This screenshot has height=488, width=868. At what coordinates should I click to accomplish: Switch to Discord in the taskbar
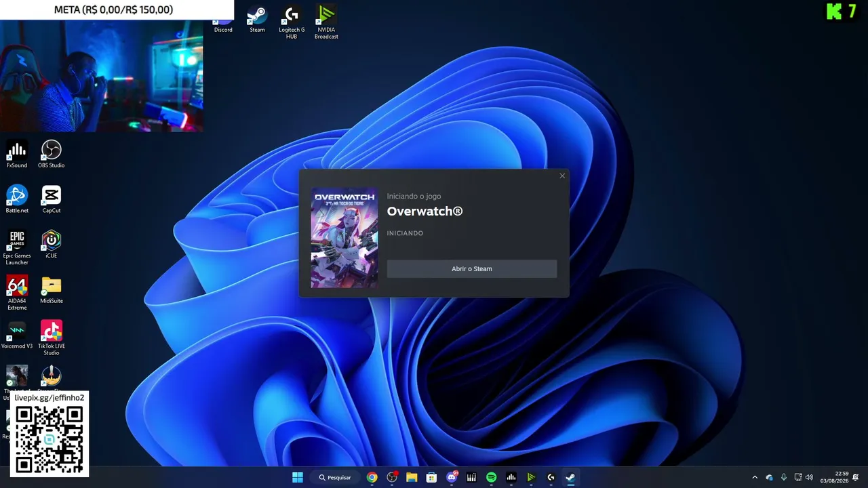pos(452,477)
